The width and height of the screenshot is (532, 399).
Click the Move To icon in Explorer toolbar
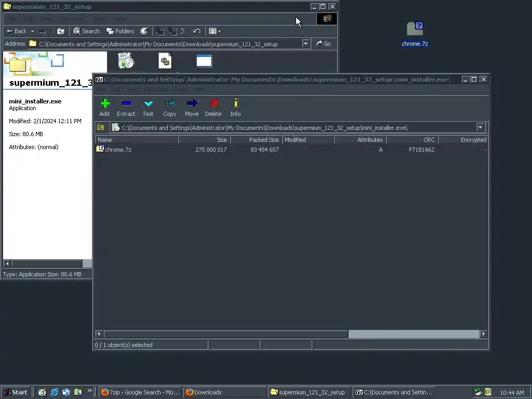tap(160, 31)
